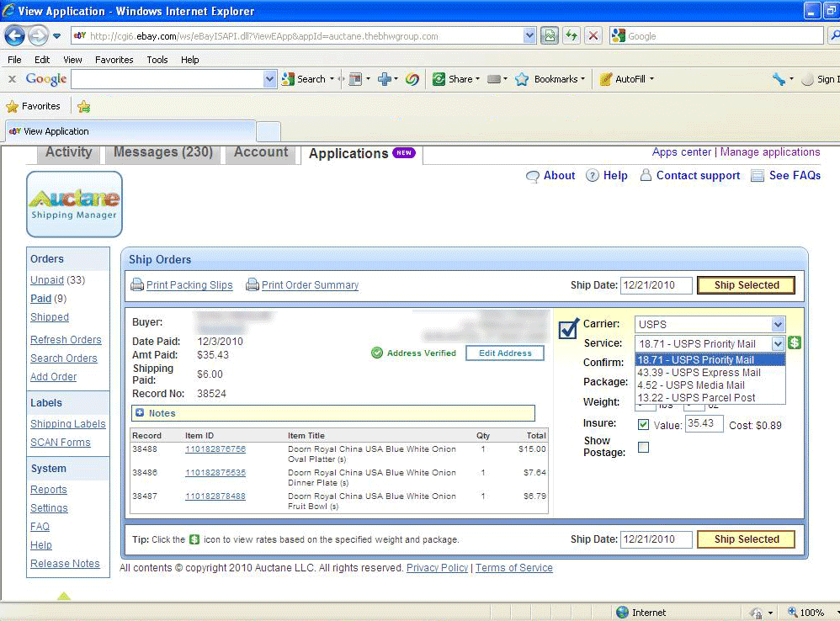
Task: Open item ID 110182876756 link
Action: point(215,449)
